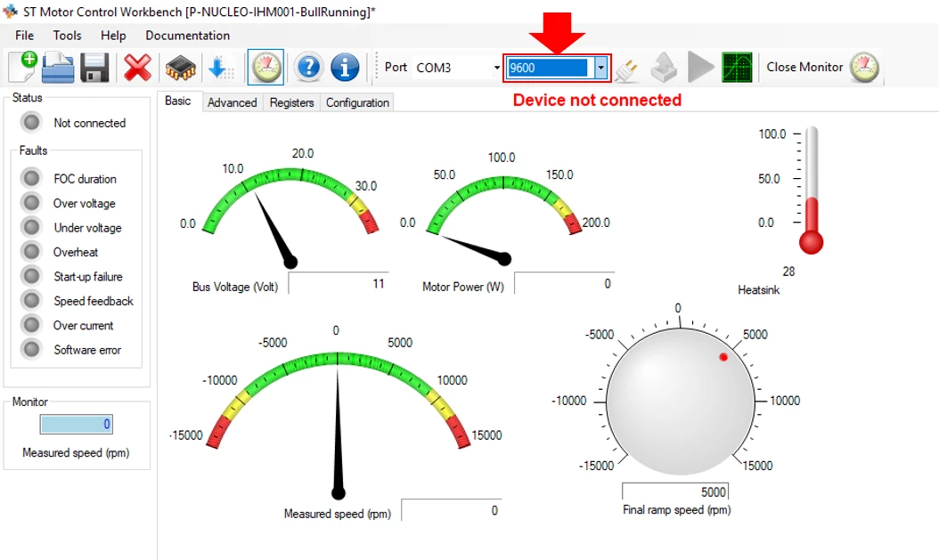The image size is (939, 560).
Task: Click the Heatsink thermometer gauge
Action: 811,191
